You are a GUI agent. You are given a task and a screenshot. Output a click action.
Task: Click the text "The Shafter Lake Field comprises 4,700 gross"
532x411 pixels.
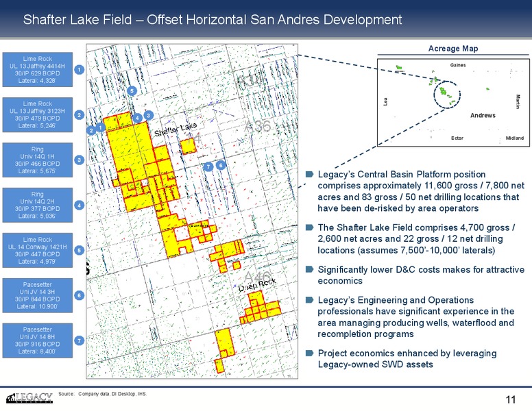pyautogui.click(x=413, y=227)
